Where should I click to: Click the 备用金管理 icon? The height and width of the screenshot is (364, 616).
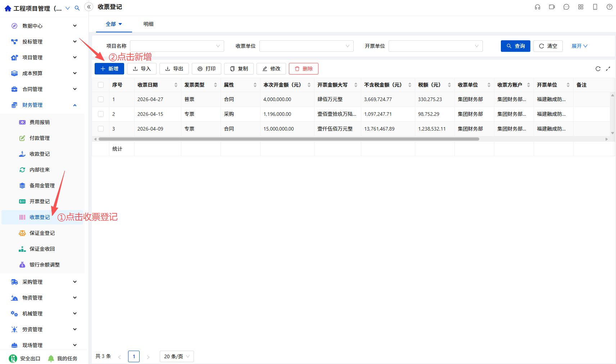point(22,186)
